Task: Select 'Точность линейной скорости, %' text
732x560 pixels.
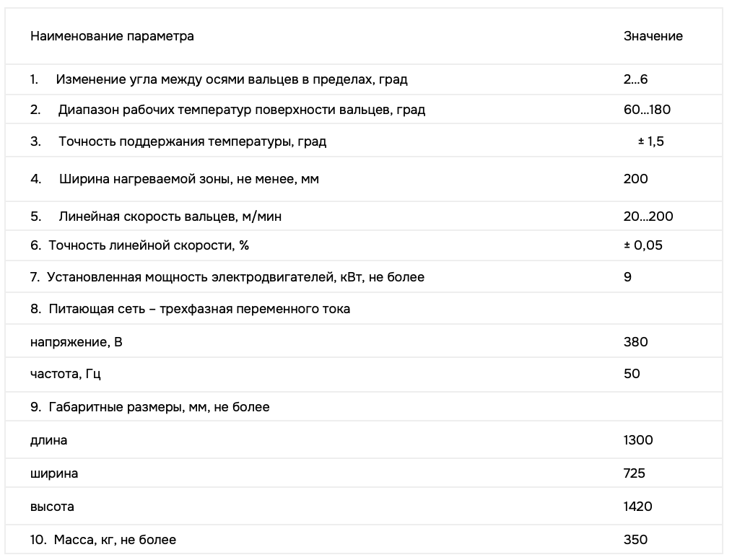Action: click(149, 245)
